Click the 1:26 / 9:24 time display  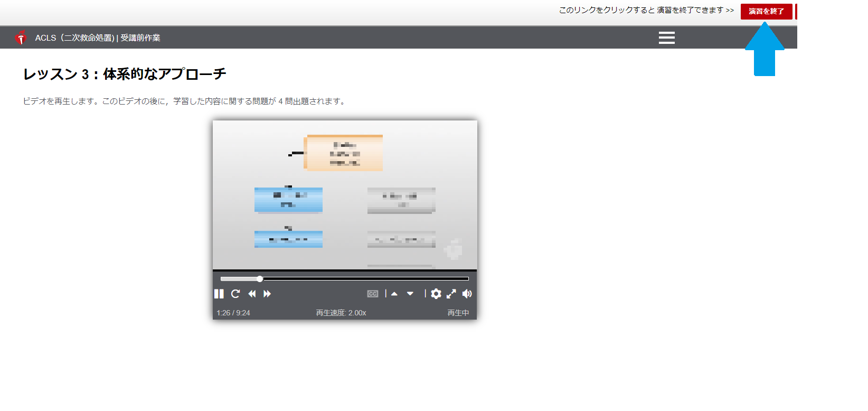click(x=233, y=313)
